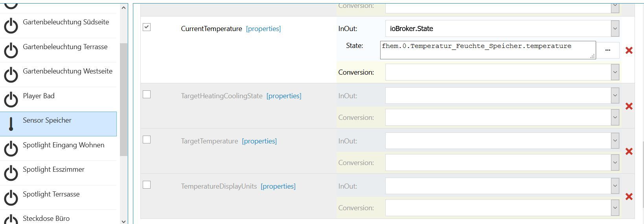Click into the State text field
Screen dimensions: 644x224
pyautogui.click(x=487, y=50)
